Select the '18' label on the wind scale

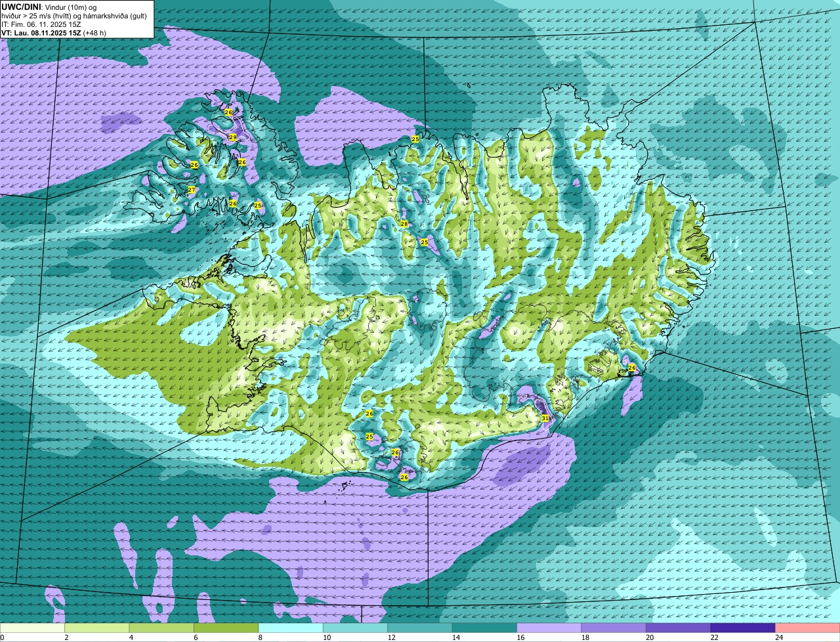tap(585, 637)
